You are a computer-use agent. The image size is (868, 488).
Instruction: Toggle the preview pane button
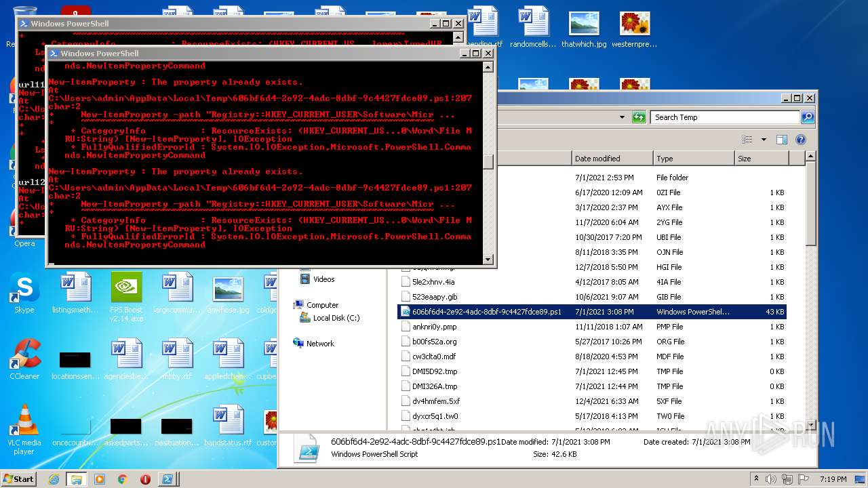coord(782,140)
